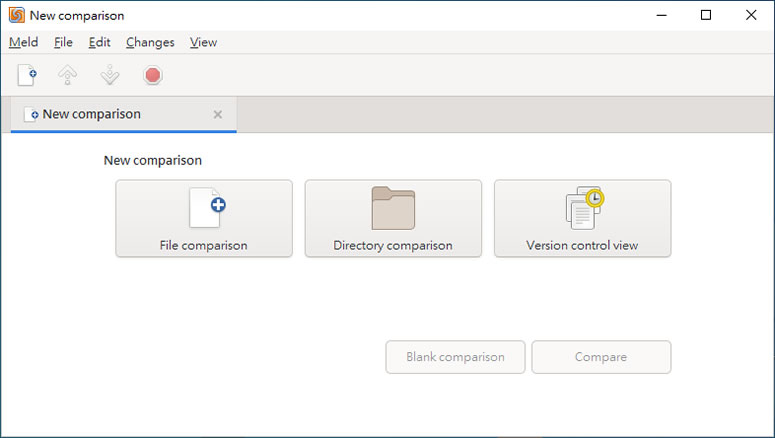Open the Edit menu
The image size is (775, 438).
click(99, 43)
